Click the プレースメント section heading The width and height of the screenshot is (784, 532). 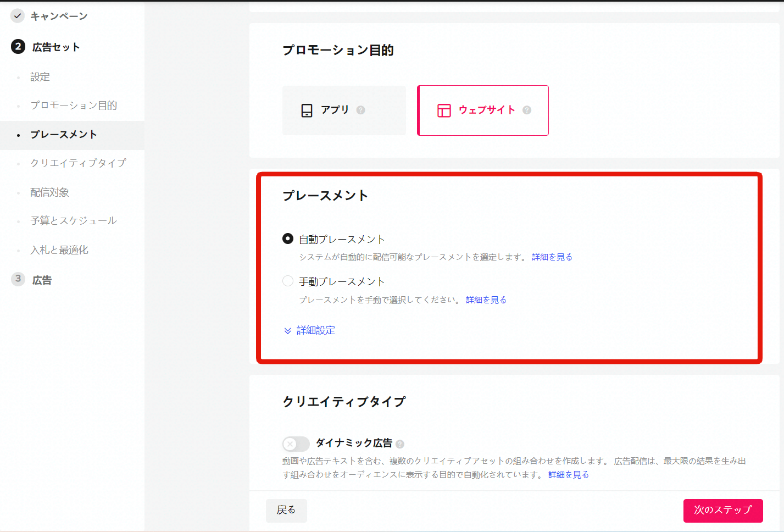(x=325, y=196)
